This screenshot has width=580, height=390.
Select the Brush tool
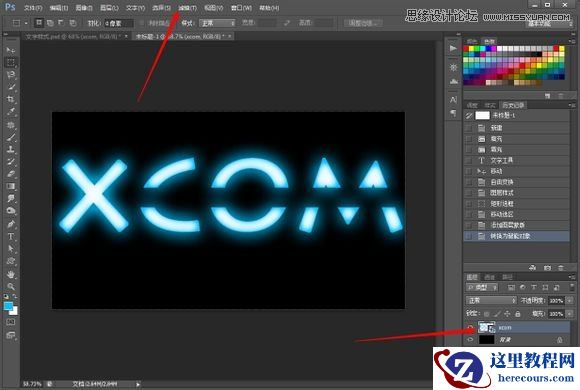click(11, 137)
